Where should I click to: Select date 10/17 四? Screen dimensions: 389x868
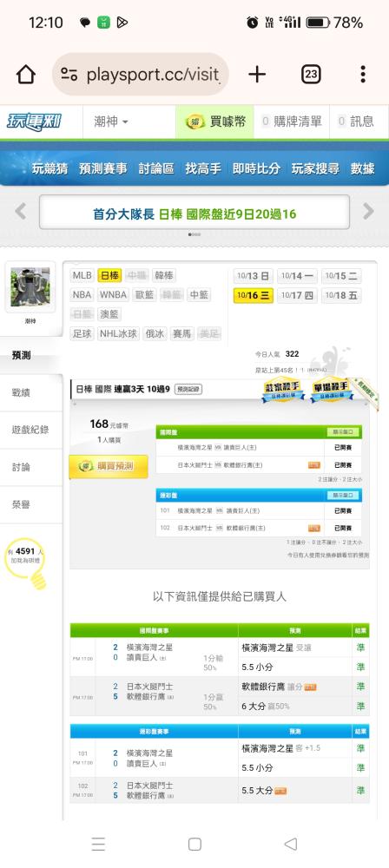(x=297, y=295)
